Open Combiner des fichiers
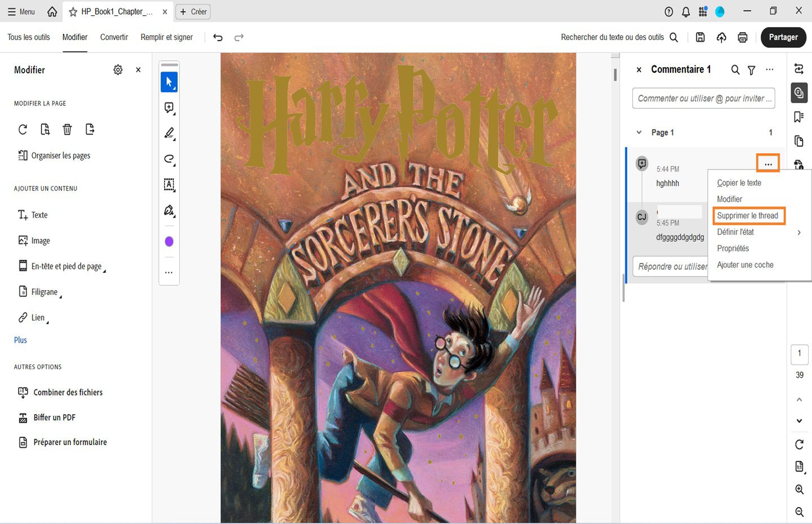Image resolution: width=812 pixels, height=524 pixels. coord(60,392)
